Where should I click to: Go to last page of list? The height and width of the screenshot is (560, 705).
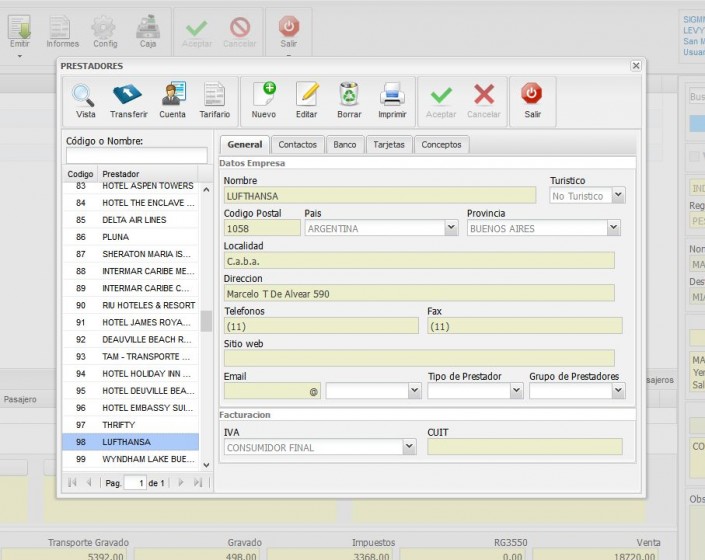[198, 483]
